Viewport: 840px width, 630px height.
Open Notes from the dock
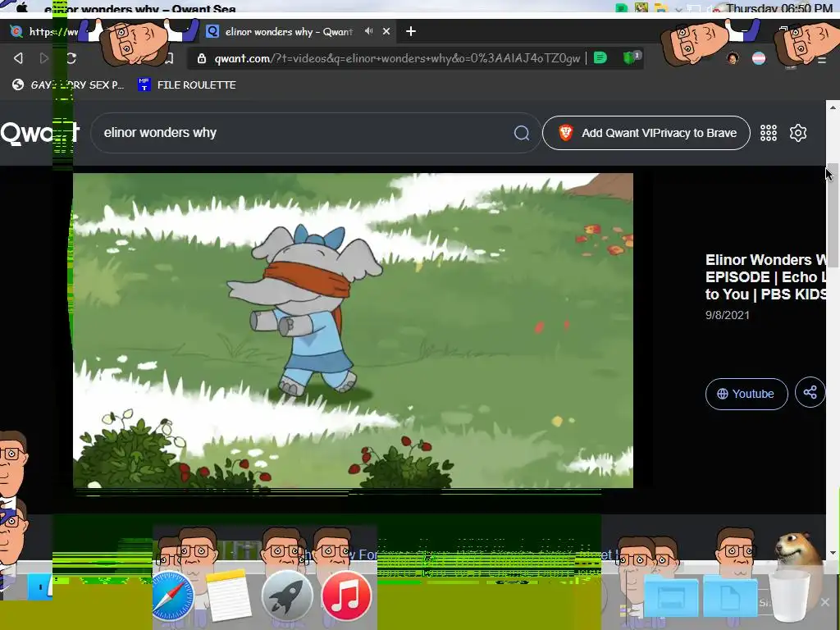(x=229, y=596)
